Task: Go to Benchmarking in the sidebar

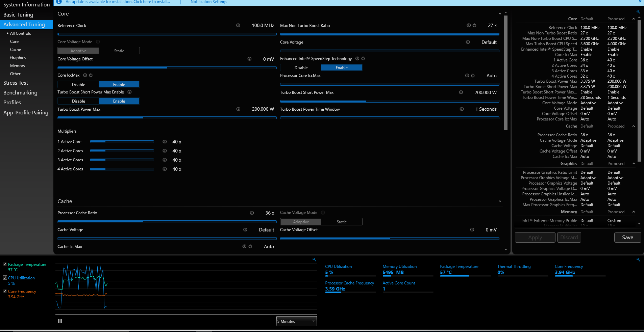Action: tap(20, 93)
